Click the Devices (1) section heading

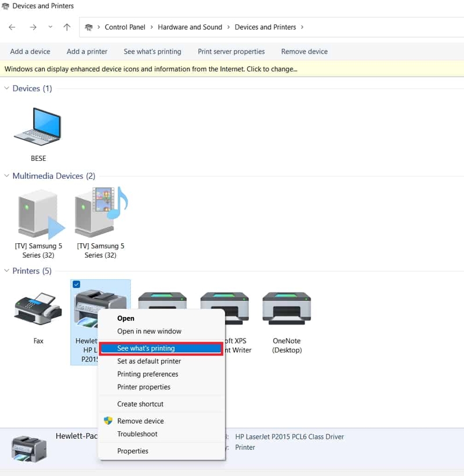point(32,88)
